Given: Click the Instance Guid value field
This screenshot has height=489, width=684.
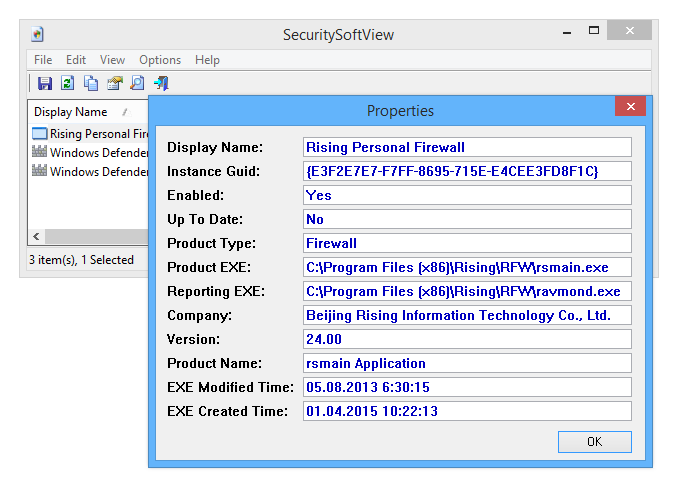Looking at the screenshot, I should point(467,171).
